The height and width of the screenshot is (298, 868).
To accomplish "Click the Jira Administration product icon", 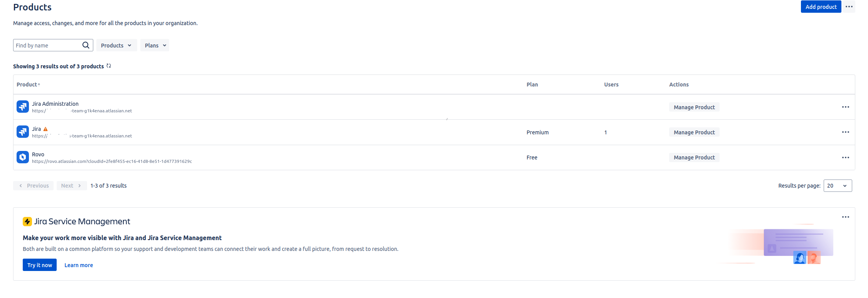I will point(23,107).
